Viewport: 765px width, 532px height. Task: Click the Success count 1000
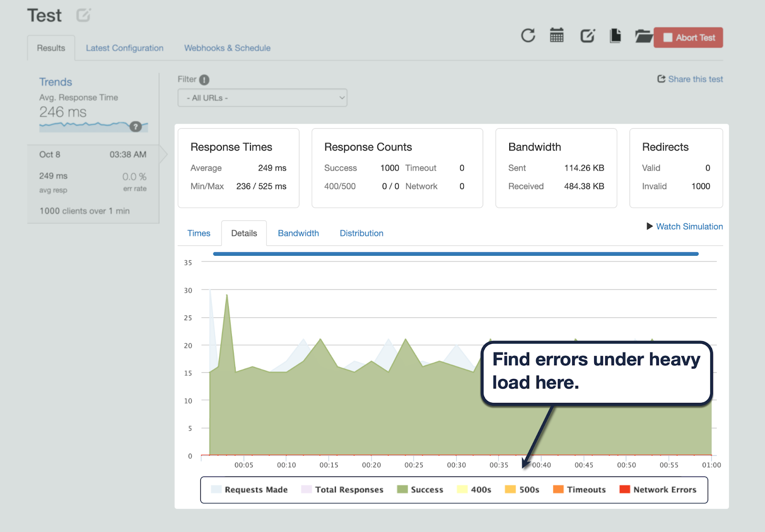click(390, 168)
